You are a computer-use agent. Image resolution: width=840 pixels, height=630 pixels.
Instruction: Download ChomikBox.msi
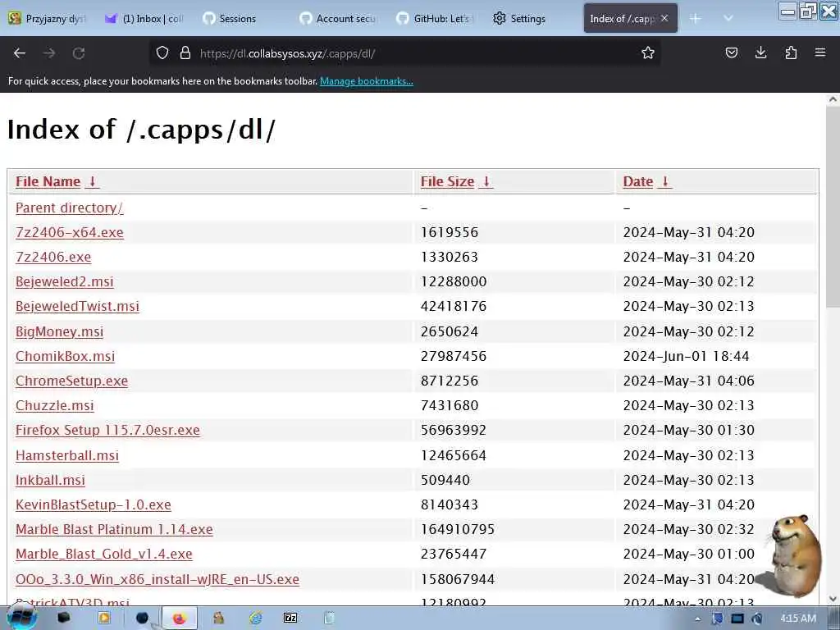click(x=66, y=356)
